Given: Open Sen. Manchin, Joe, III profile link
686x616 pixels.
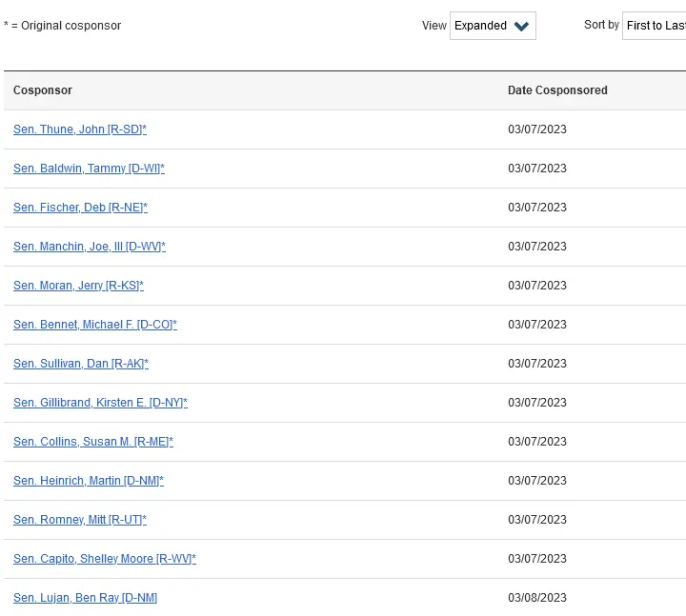Looking at the screenshot, I should [89, 247].
